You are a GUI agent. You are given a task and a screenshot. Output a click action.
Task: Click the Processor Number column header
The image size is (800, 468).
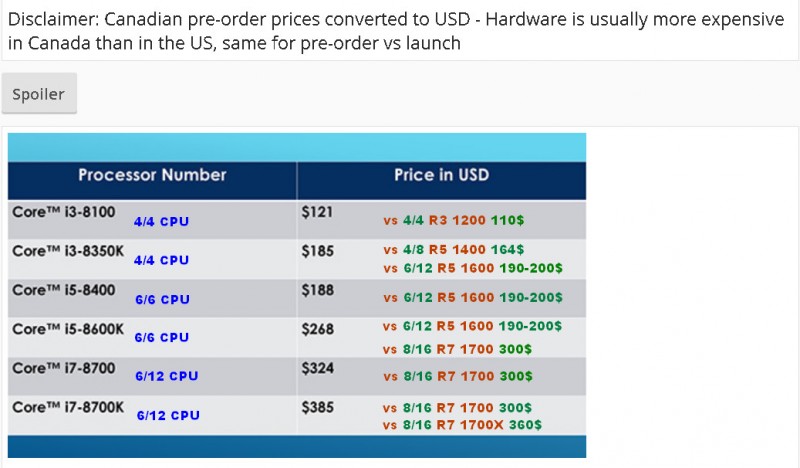pyautogui.click(x=152, y=175)
